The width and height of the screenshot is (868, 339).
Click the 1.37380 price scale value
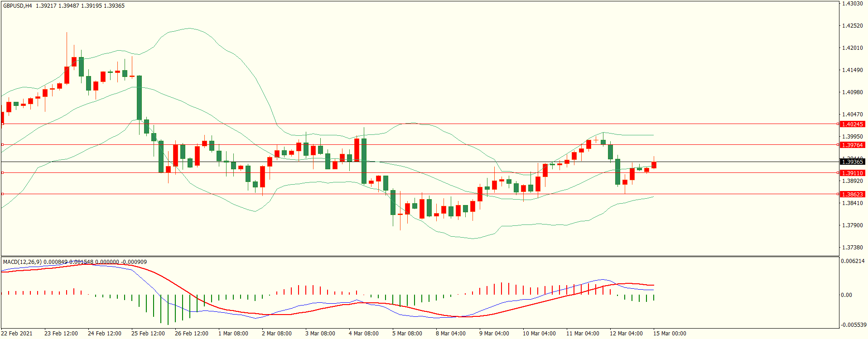(852, 248)
